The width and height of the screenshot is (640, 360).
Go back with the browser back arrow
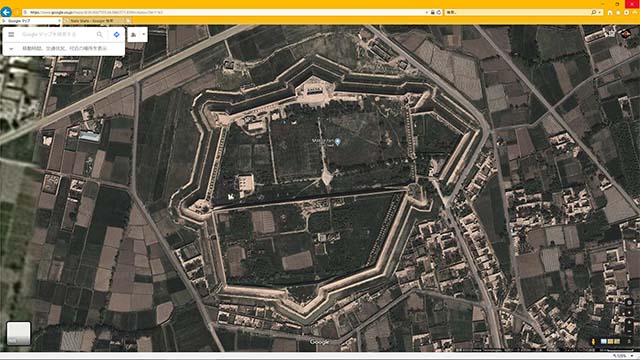click(6, 12)
